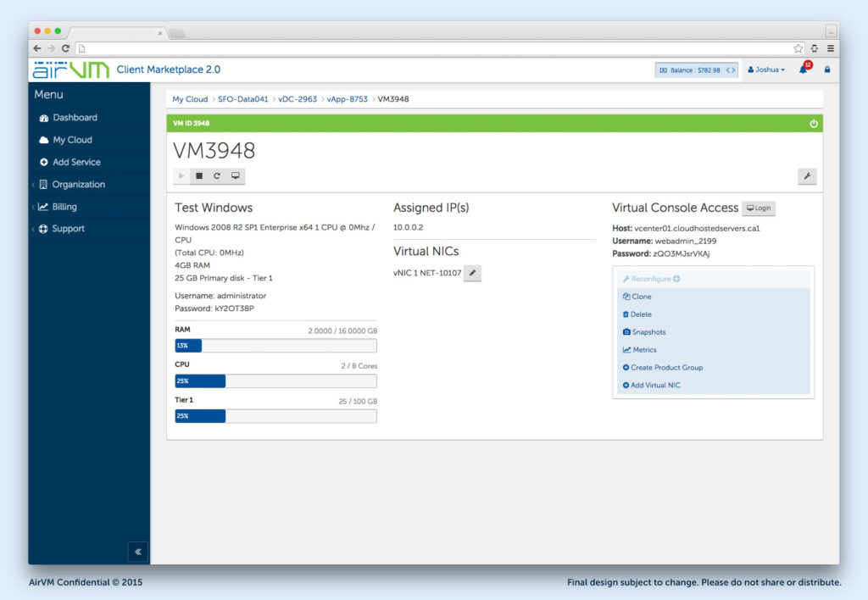The width and height of the screenshot is (868, 600).
Task: Edit vNIC 1 NET-10107 pencil icon
Action: click(472, 273)
